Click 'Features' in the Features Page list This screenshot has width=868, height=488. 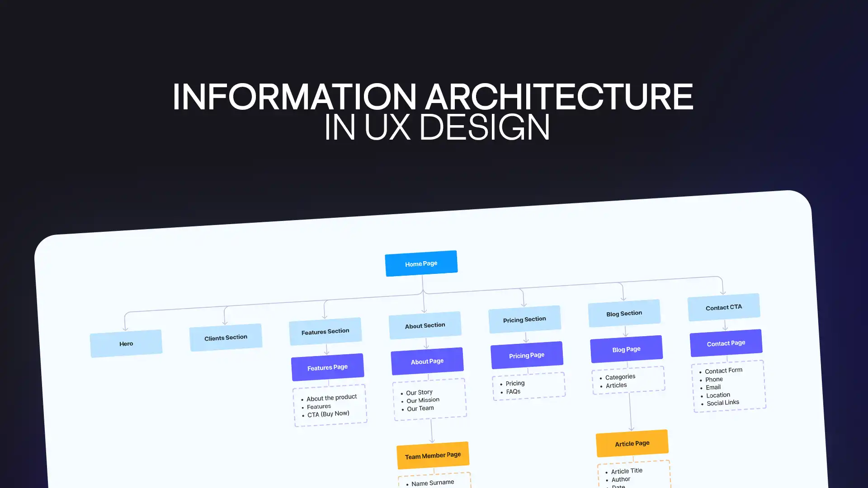(319, 406)
